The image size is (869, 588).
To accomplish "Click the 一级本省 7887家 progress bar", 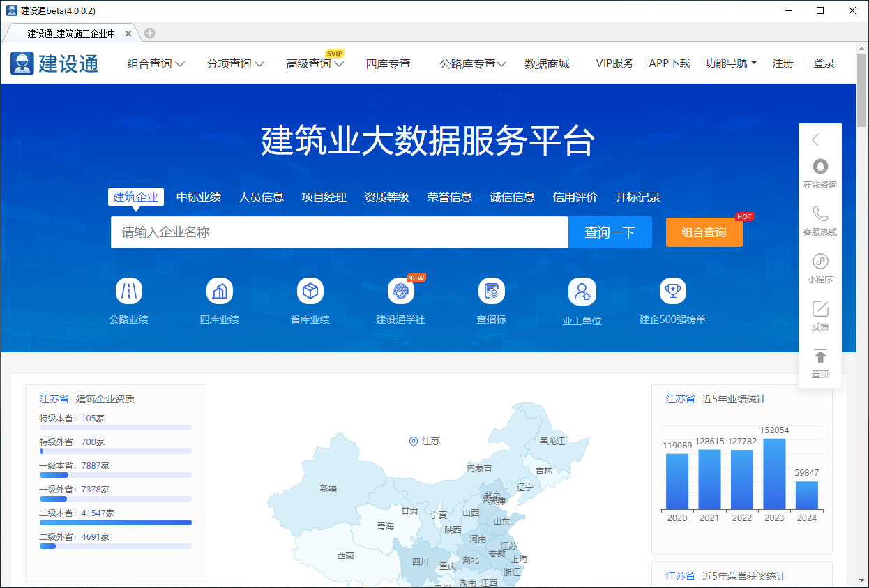I will [x=116, y=475].
